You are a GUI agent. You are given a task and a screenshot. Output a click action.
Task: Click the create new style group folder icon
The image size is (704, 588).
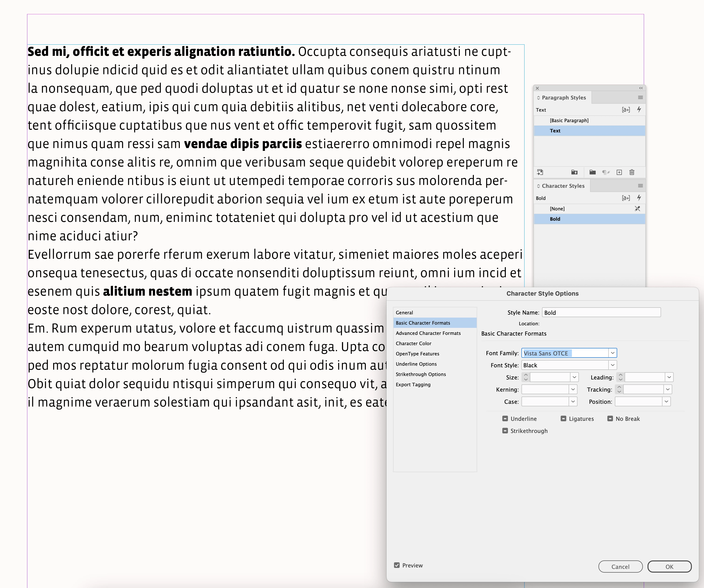click(592, 172)
